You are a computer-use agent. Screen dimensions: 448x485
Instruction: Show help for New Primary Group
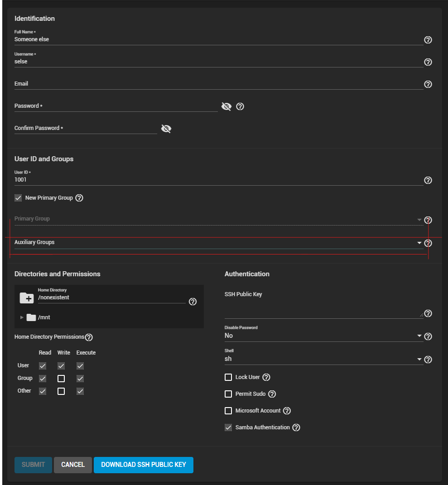pos(79,198)
